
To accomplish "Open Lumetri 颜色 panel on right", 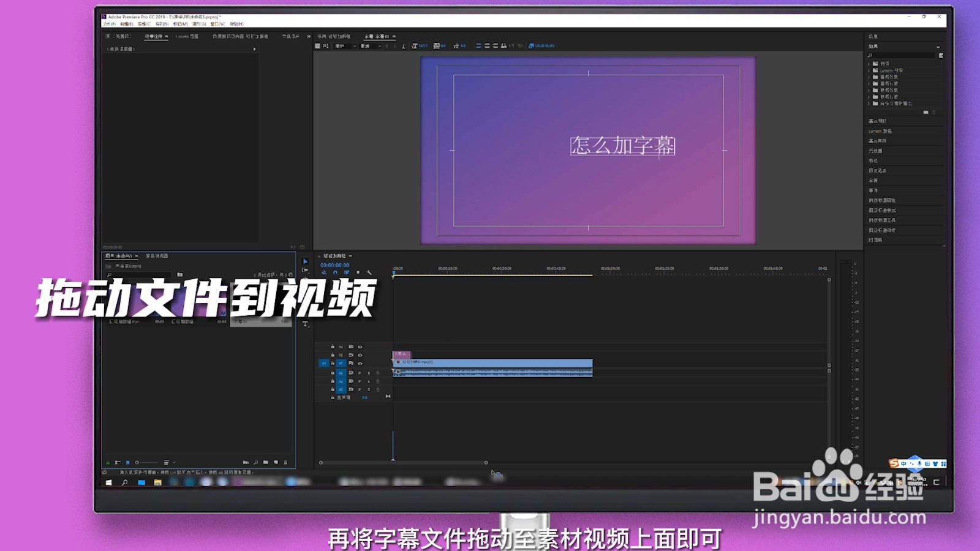I will pos(880,131).
